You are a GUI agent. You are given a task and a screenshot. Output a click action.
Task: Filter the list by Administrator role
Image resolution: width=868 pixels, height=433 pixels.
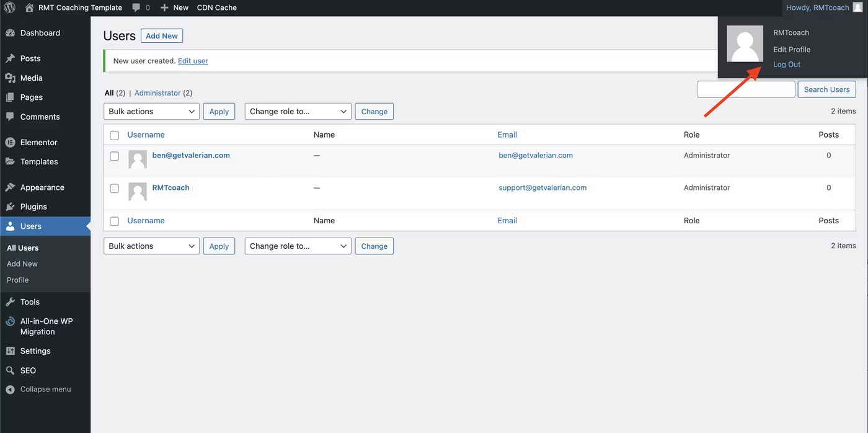pyautogui.click(x=157, y=93)
